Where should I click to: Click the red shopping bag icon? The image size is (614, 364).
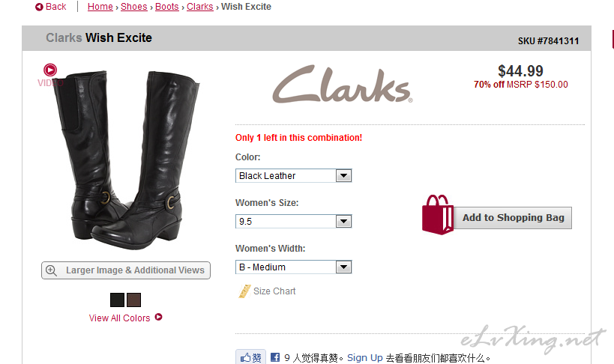[x=437, y=215]
